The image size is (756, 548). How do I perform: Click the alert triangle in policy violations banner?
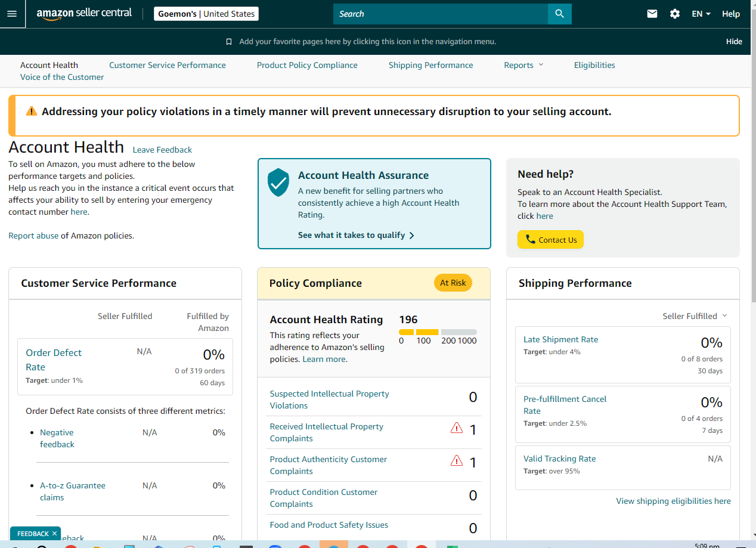point(32,112)
